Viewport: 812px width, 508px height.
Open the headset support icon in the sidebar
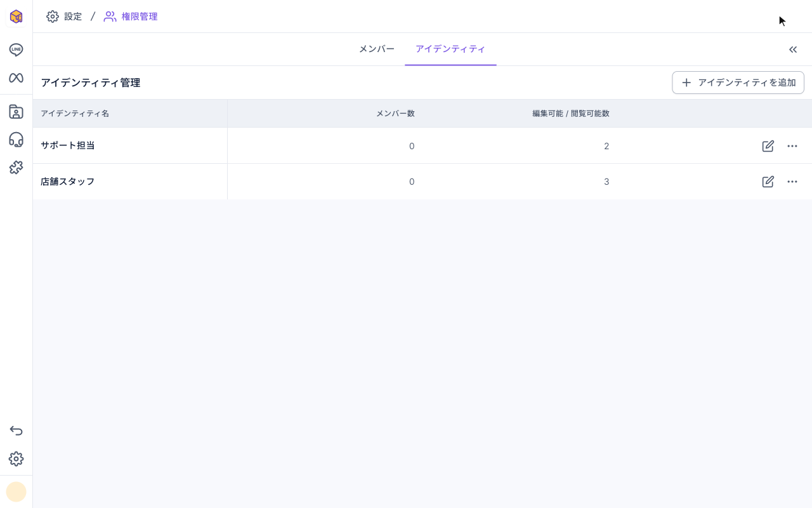[x=16, y=140]
